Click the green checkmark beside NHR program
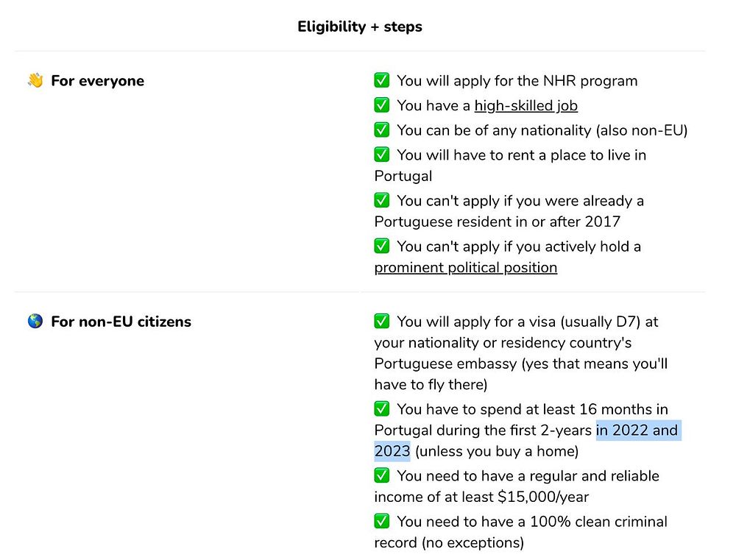The image size is (736, 560). [x=382, y=81]
